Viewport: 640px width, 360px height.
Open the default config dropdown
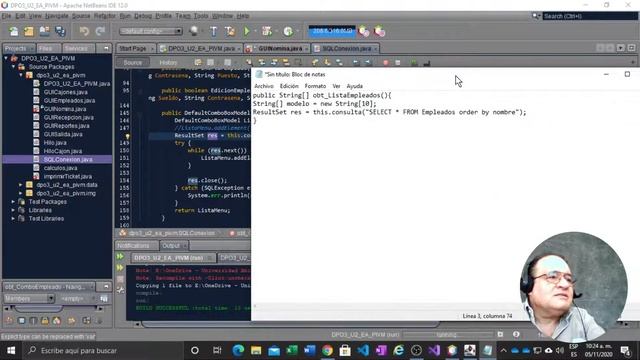151,31
